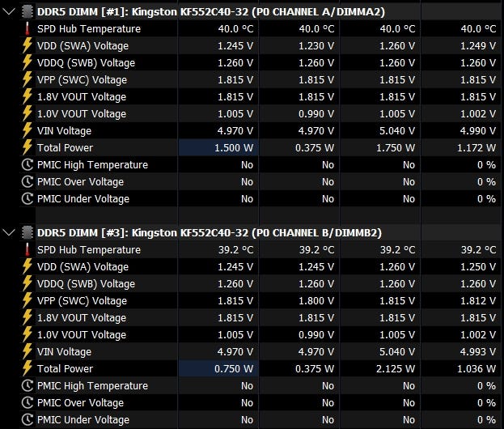Click lightning icon for DIMM #3 VDDQ (SWB) Voltage
The width and height of the screenshot is (504, 429).
[28, 283]
